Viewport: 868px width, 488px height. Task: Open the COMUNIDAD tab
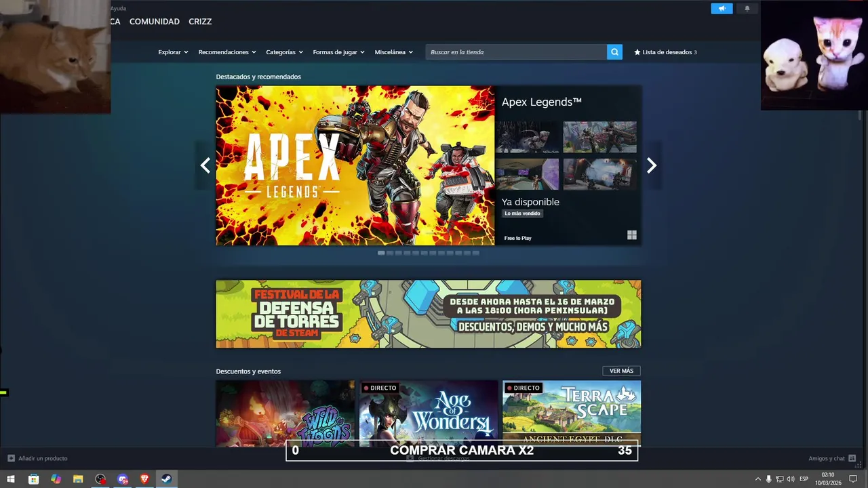pyautogui.click(x=155, y=22)
